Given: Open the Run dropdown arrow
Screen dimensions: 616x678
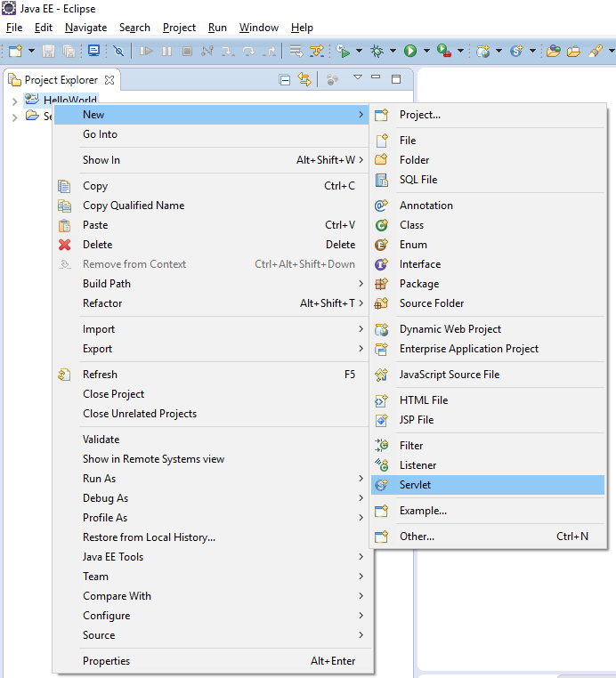Looking at the screenshot, I should [426, 51].
